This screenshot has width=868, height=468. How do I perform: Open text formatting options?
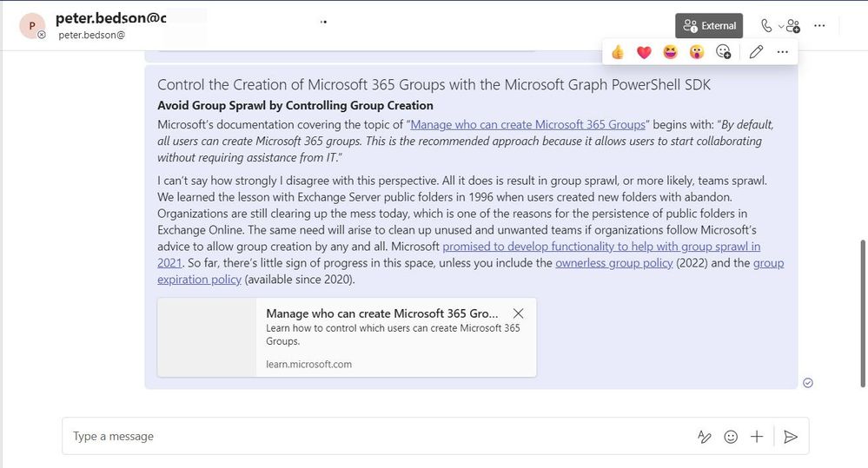point(704,437)
